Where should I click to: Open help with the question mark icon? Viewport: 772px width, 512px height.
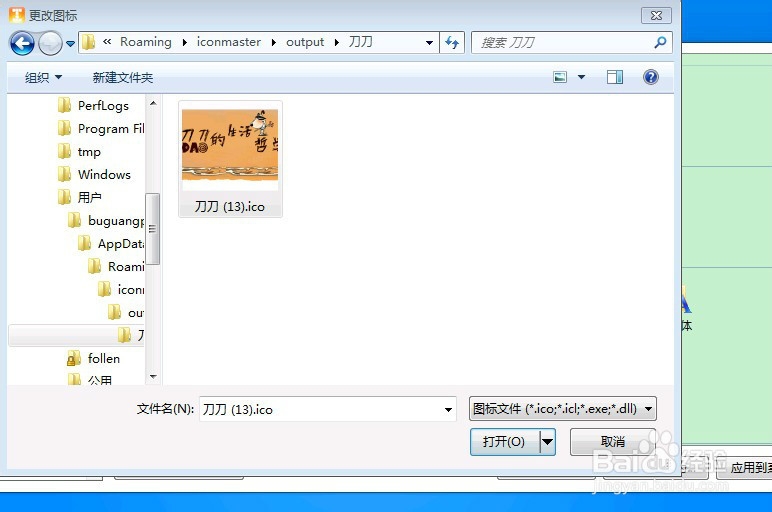[650, 77]
